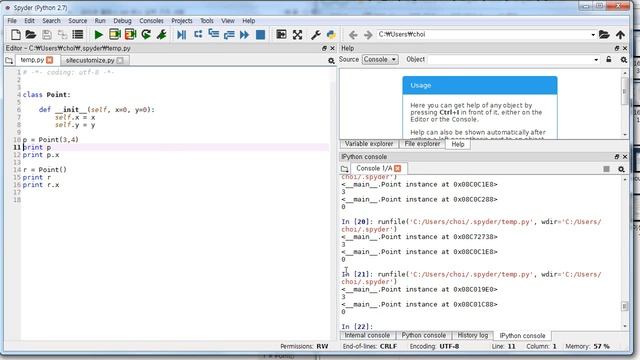This screenshot has height=360, width=640.
Task: Close the temp.py editor tab
Action: 49,60
